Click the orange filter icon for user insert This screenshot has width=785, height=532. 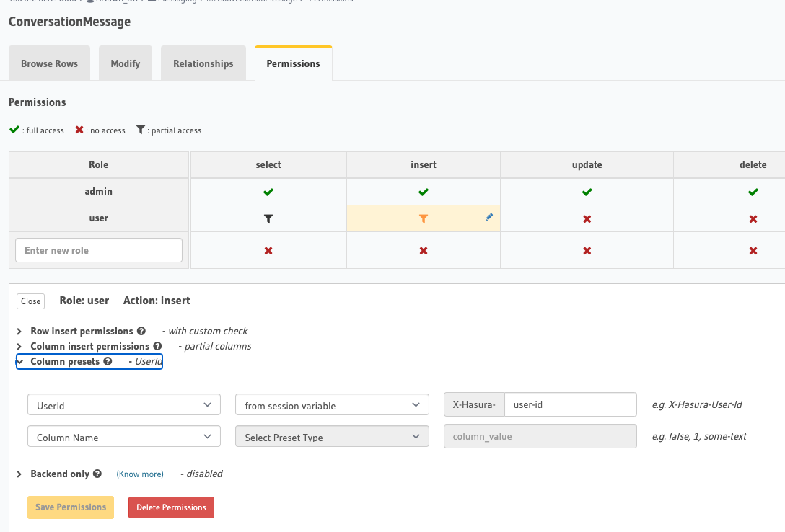click(x=423, y=218)
